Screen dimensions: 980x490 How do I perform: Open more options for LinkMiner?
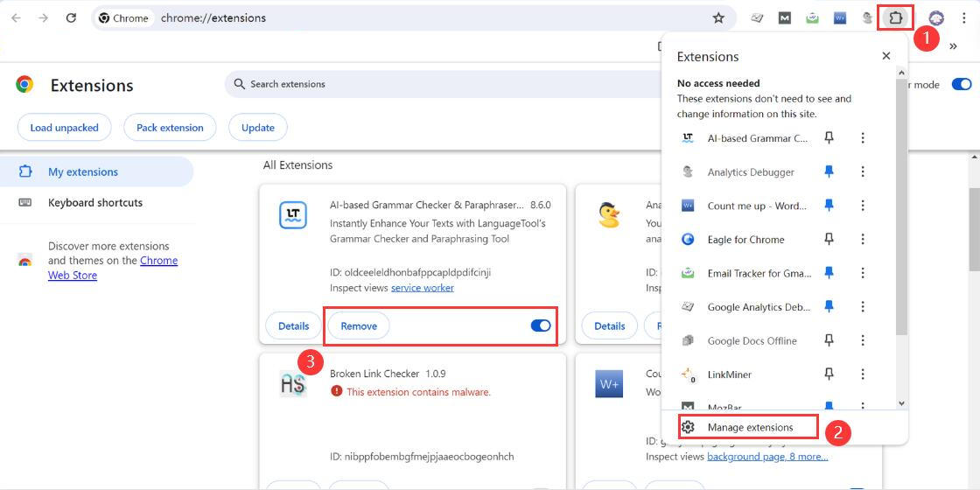863,374
